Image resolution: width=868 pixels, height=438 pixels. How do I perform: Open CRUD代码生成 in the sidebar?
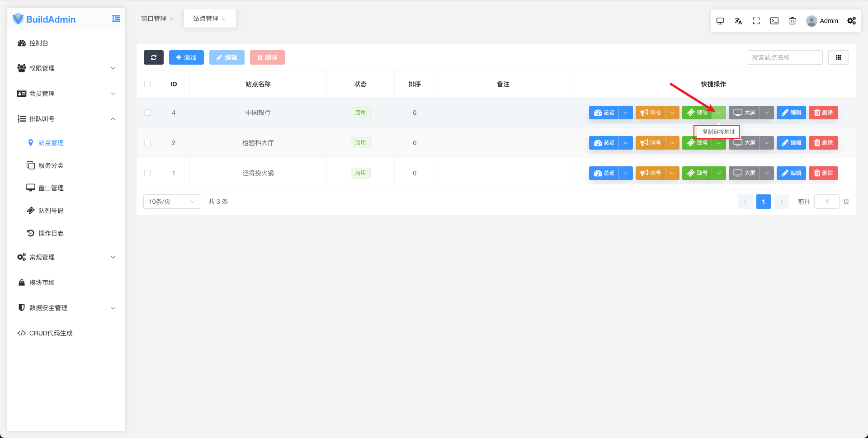pyautogui.click(x=66, y=333)
